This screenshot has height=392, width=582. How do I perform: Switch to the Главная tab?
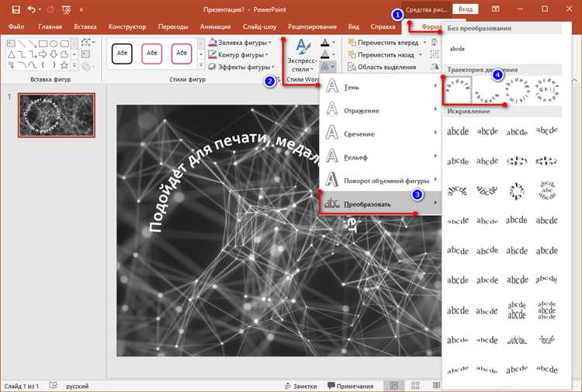(x=50, y=26)
